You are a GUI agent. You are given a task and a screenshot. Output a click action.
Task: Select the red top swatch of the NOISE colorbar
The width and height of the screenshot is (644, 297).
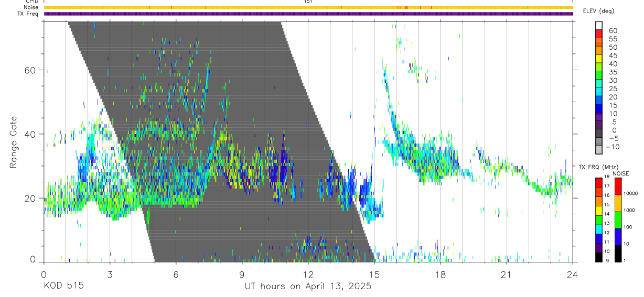coord(618,186)
